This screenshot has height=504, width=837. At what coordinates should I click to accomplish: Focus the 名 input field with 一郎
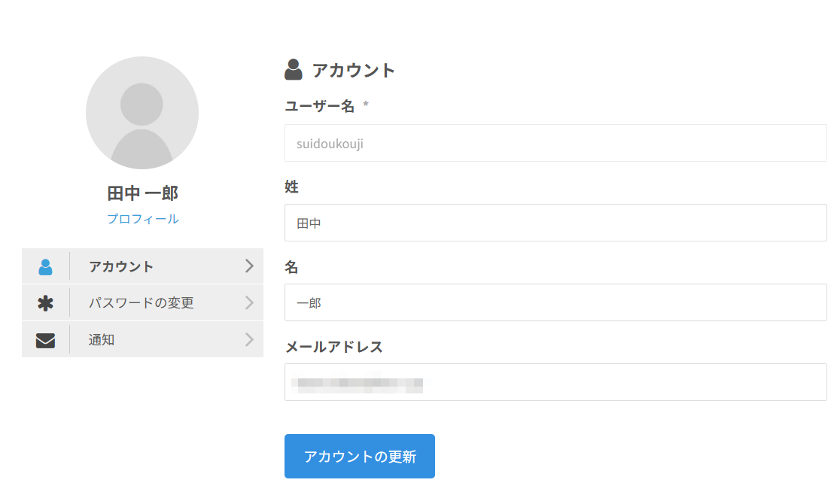pos(555,302)
